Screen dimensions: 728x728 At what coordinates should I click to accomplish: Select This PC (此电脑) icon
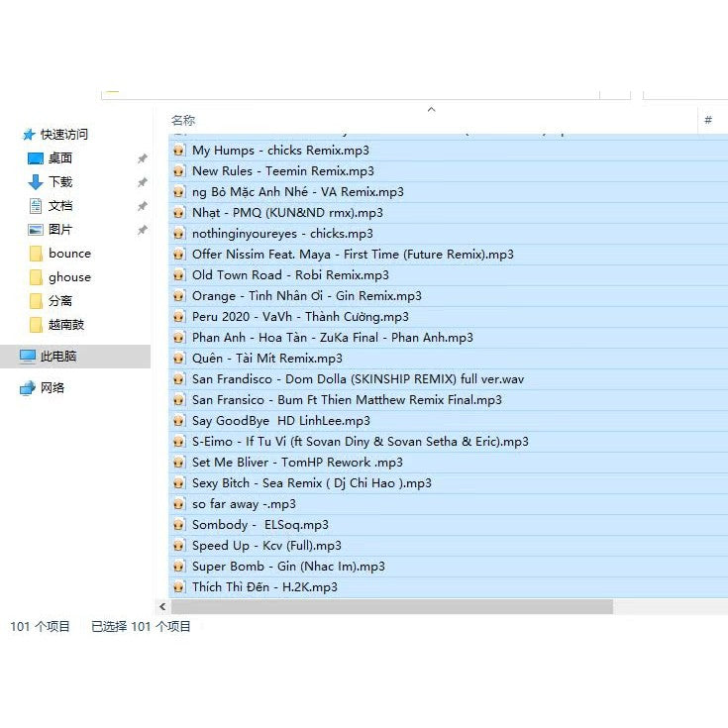[x=28, y=357]
